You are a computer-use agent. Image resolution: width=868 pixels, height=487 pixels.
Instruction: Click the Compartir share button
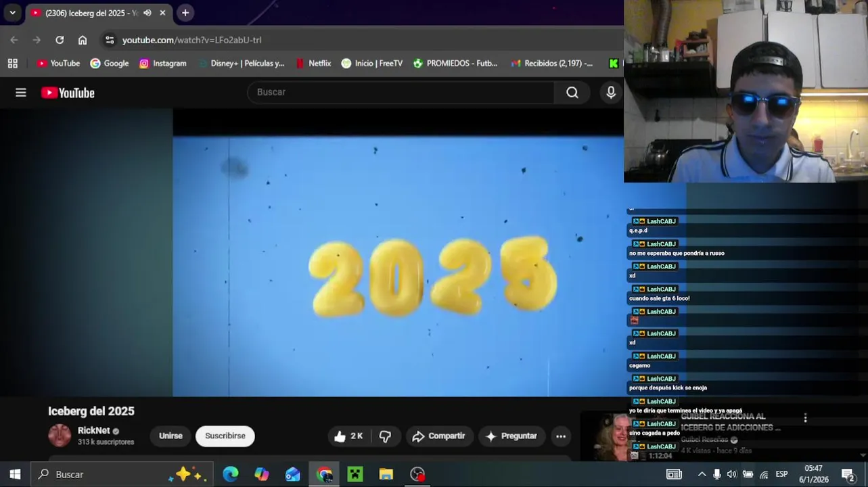pyautogui.click(x=438, y=436)
